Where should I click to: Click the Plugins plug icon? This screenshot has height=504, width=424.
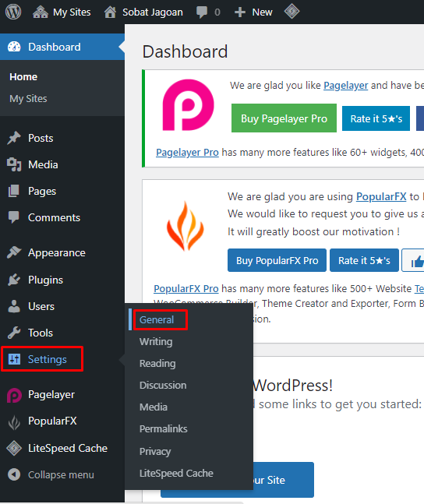(x=14, y=280)
